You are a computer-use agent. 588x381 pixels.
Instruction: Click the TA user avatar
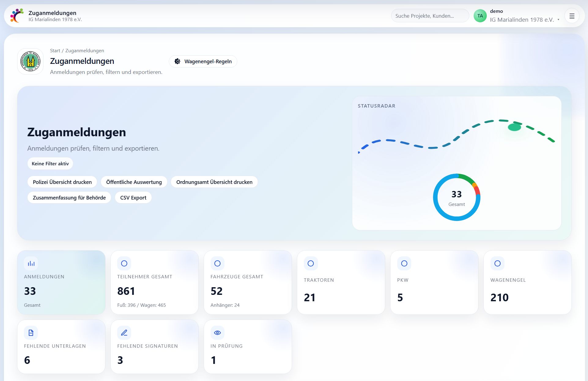coord(480,16)
